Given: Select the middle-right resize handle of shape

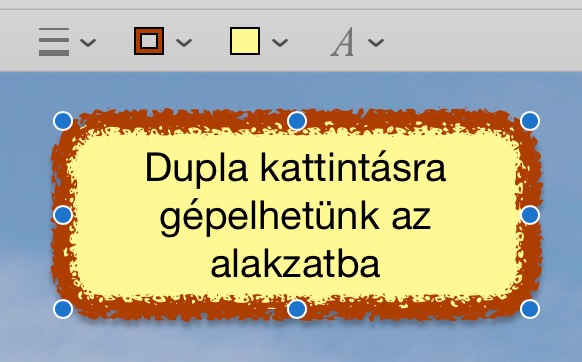Looking at the screenshot, I should coord(530,215).
